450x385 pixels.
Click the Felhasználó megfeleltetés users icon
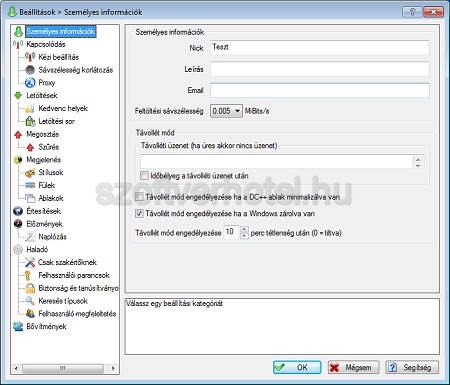point(30,314)
